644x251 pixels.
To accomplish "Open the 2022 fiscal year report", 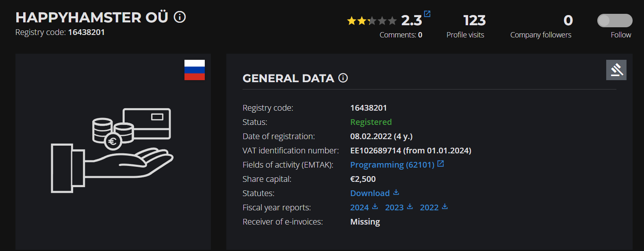I will pyautogui.click(x=429, y=207).
